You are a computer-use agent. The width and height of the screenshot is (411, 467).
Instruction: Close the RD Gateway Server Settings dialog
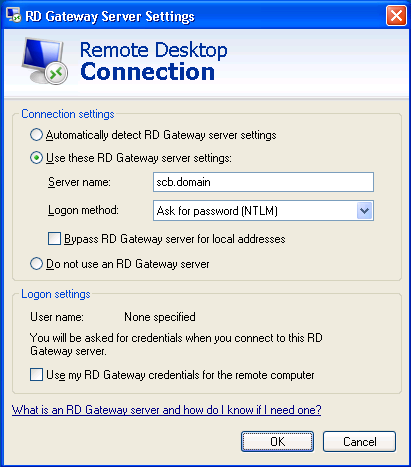pyautogui.click(x=396, y=15)
